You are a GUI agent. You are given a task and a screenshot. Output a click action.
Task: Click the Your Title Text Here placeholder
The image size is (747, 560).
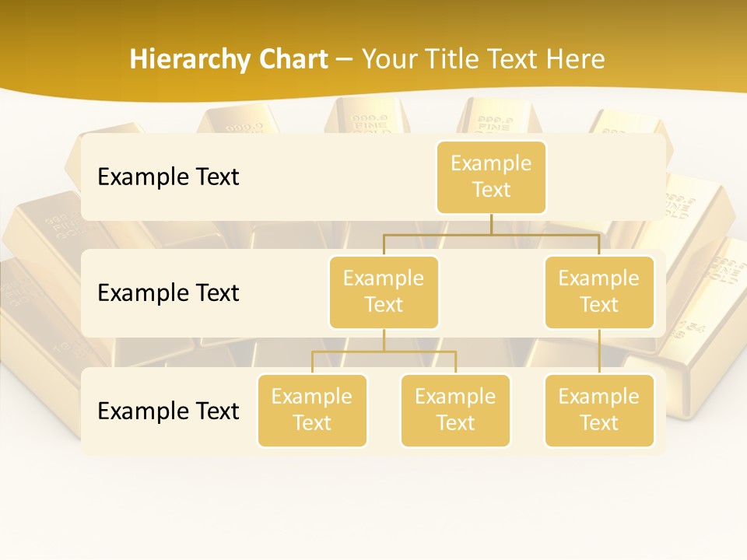point(483,59)
